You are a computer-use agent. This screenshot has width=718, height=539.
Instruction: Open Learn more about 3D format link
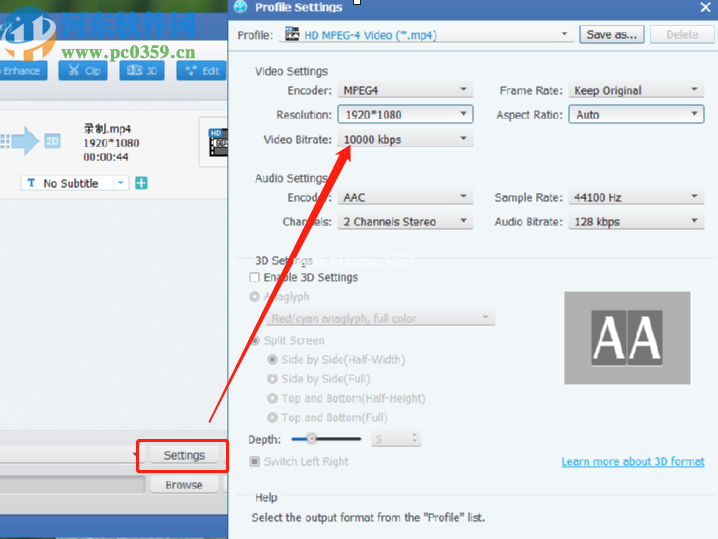[x=632, y=462]
